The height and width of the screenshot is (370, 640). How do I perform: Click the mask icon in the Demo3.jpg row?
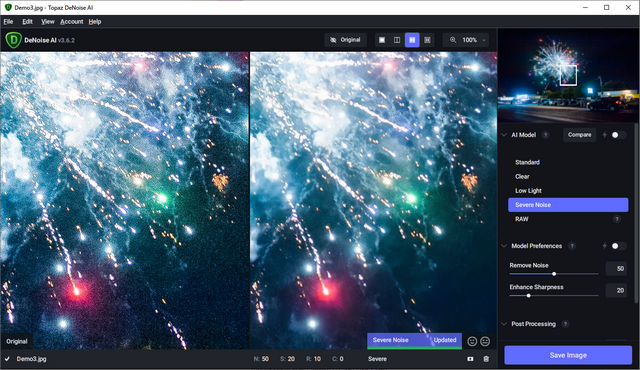pos(470,359)
